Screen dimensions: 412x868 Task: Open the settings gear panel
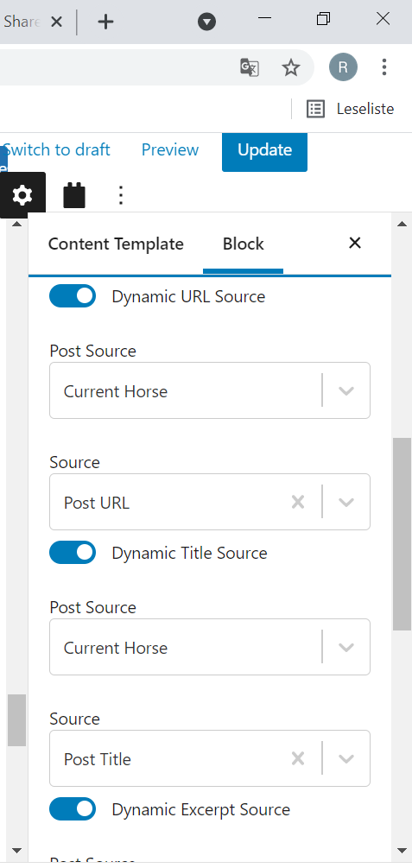pyautogui.click(x=22, y=195)
